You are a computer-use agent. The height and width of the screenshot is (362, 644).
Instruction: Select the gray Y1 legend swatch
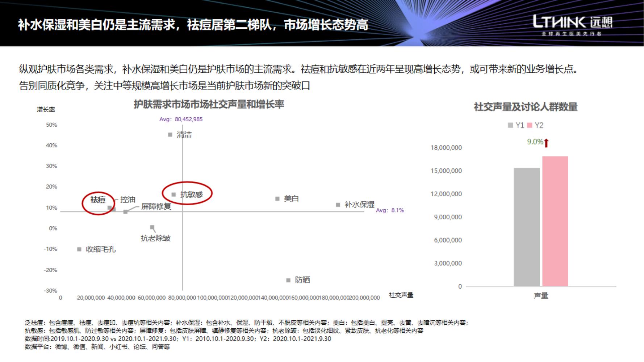[x=510, y=125]
